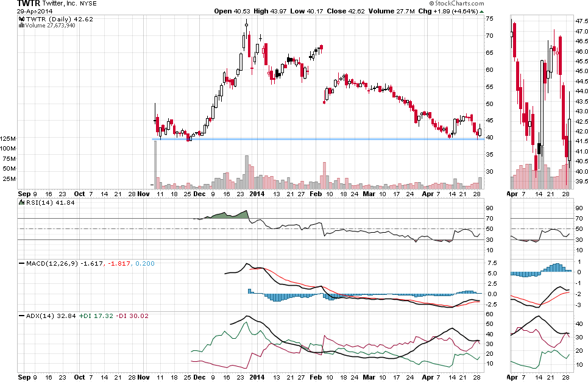
Task: Select the Volume 27,673,940 legend text
Action: pyautogui.click(x=50, y=26)
